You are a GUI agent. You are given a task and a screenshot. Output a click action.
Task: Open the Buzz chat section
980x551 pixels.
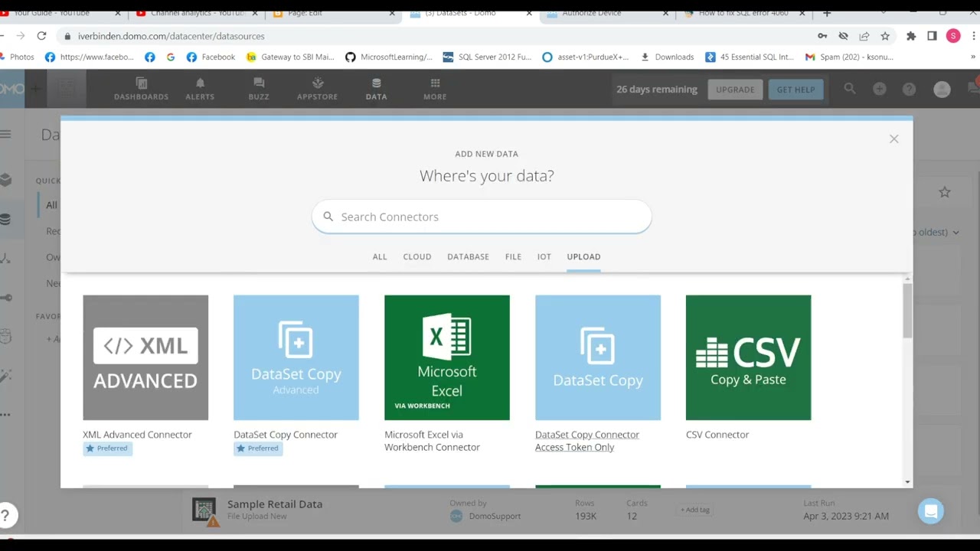pyautogui.click(x=259, y=89)
